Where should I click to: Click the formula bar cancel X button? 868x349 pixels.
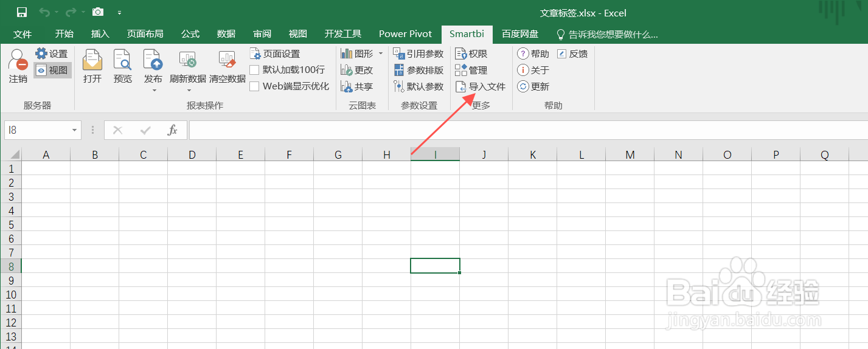coord(118,130)
